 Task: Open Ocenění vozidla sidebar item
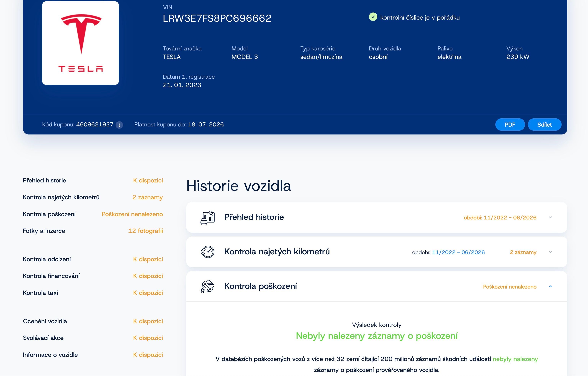tap(93, 321)
